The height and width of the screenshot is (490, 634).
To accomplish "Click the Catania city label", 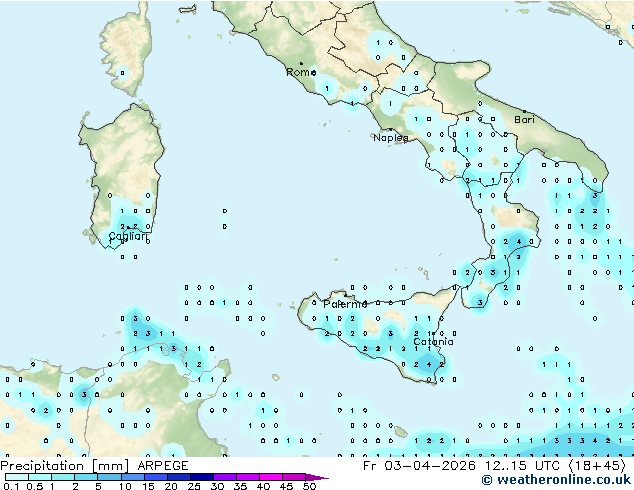I will click(433, 342).
